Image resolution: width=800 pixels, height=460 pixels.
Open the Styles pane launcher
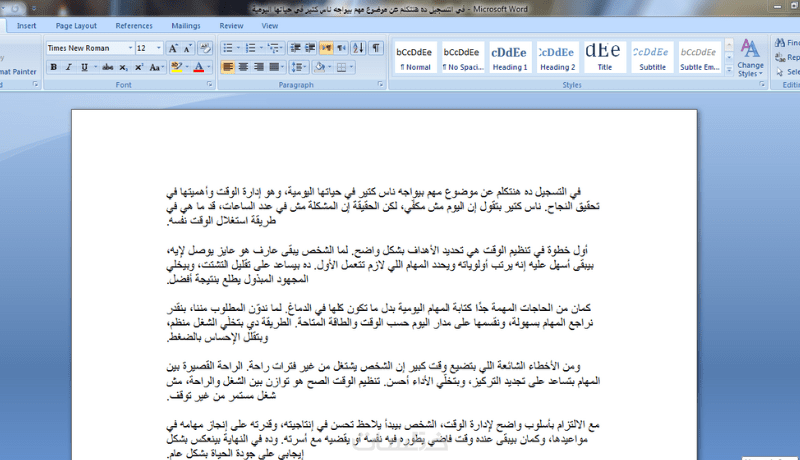[762, 85]
